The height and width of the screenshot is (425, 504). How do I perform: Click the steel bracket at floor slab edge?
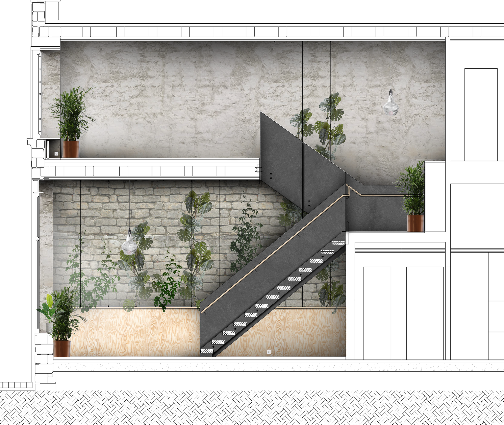pyautogui.click(x=259, y=168)
